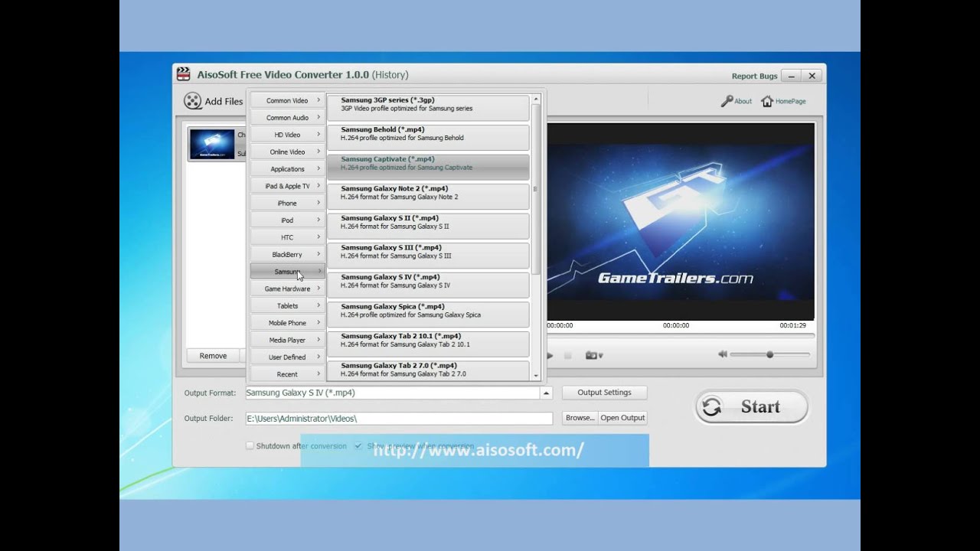Click the Add Files film reel icon

(x=193, y=101)
